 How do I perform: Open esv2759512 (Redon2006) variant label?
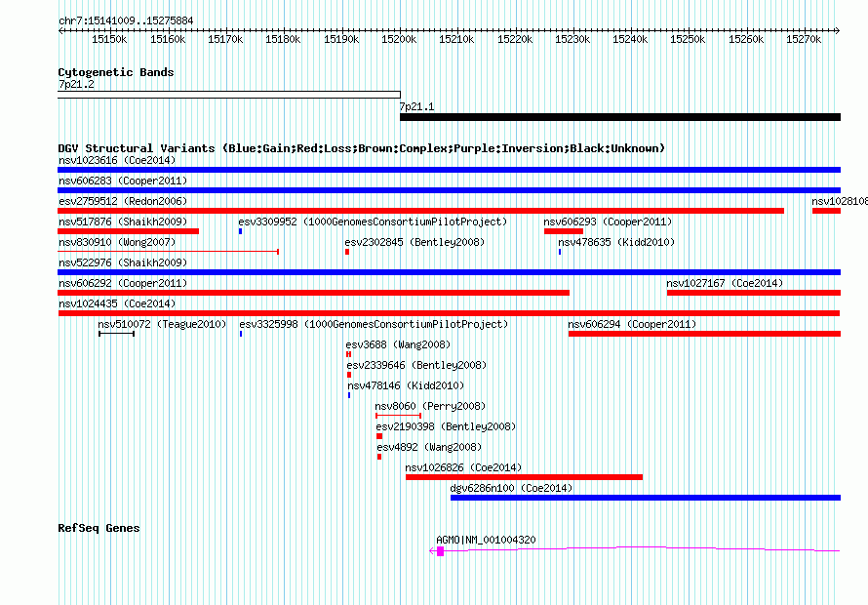(x=123, y=201)
